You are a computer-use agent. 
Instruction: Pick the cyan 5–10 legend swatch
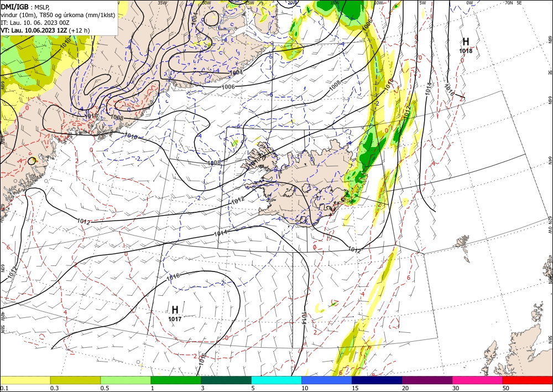(x=276, y=380)
